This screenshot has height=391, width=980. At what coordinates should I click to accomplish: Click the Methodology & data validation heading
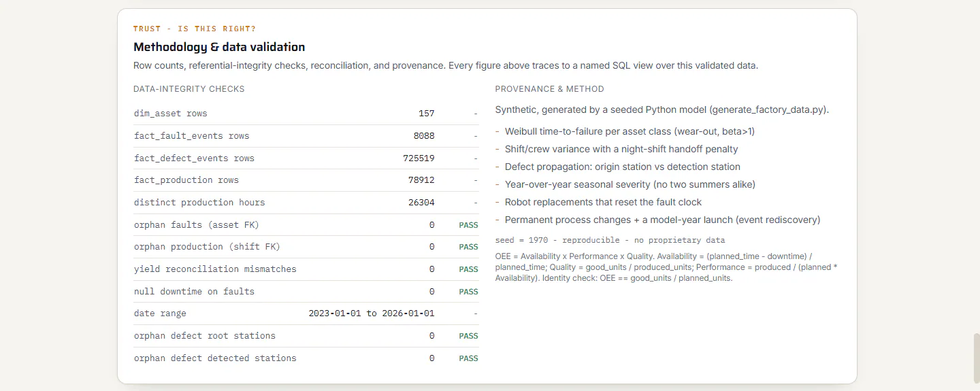[219, 47]
